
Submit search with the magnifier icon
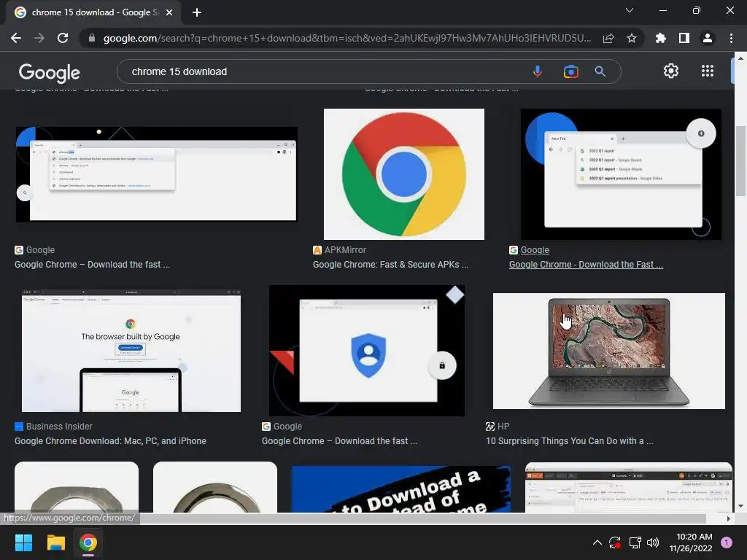tap(600, 71)
